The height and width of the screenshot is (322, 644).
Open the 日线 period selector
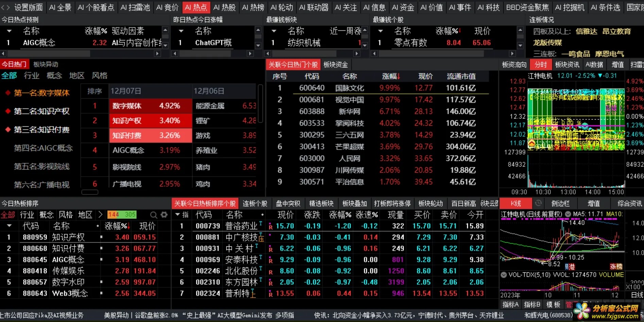(637, 295)
